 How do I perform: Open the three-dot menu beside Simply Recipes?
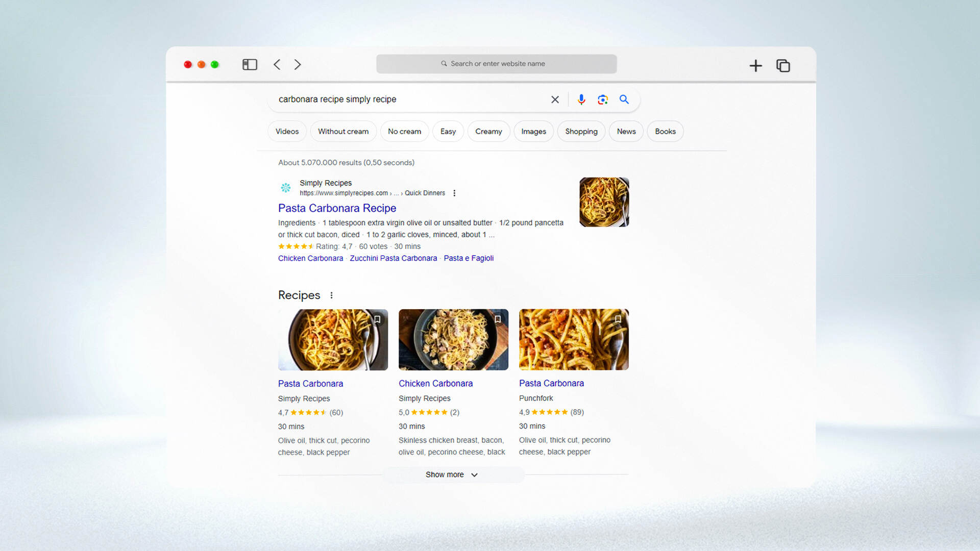454,193
